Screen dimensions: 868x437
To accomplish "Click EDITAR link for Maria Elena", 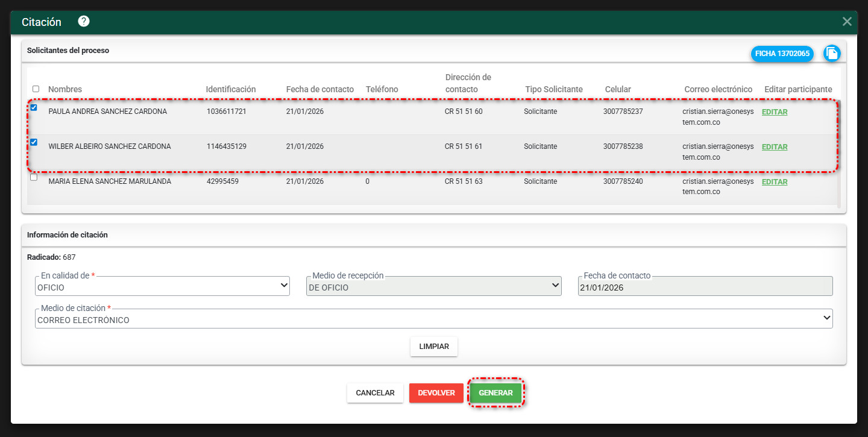I will tap(775, 182).
